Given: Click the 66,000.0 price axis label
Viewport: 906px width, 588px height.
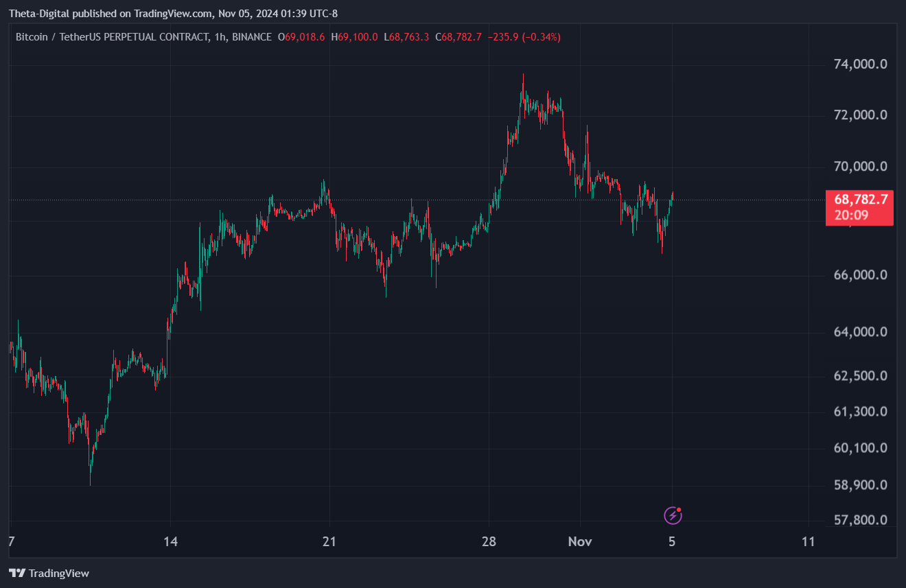Looking at the screenshot, I should coord(861,274).
